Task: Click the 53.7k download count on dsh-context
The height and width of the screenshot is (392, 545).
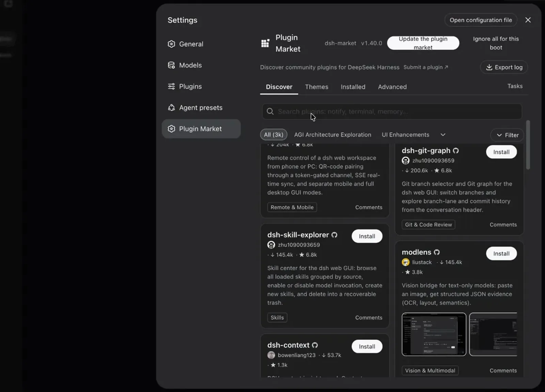Action: pyautogui.click(x=331, y=355)
